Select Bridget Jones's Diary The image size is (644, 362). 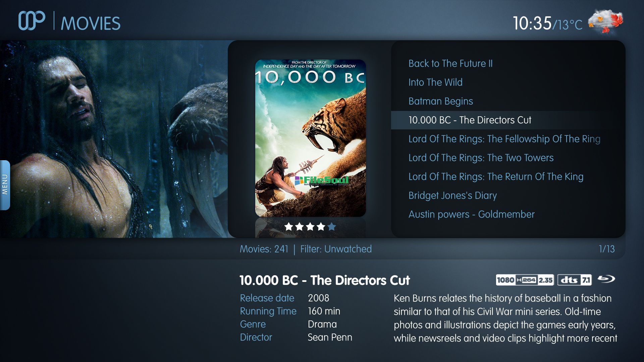[x=452, y=195]
